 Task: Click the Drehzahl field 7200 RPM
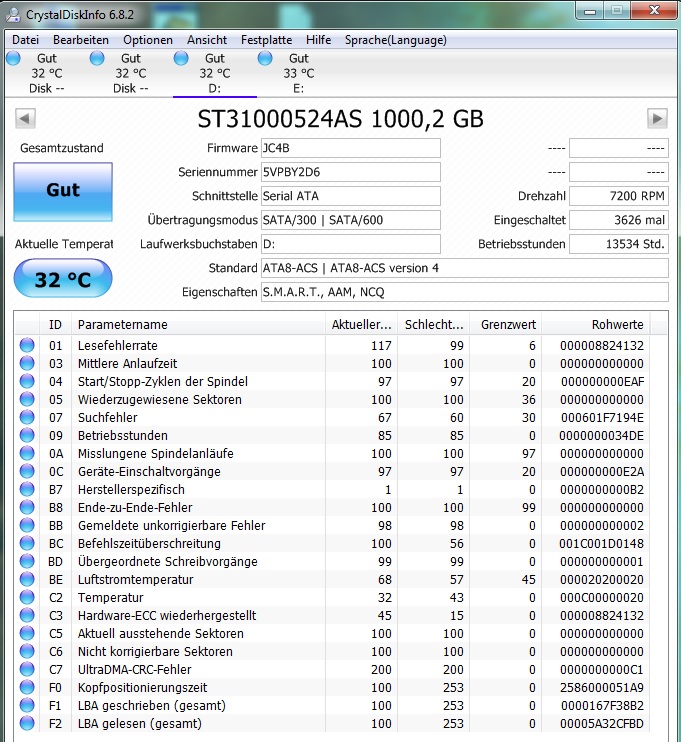click(619, 196)
